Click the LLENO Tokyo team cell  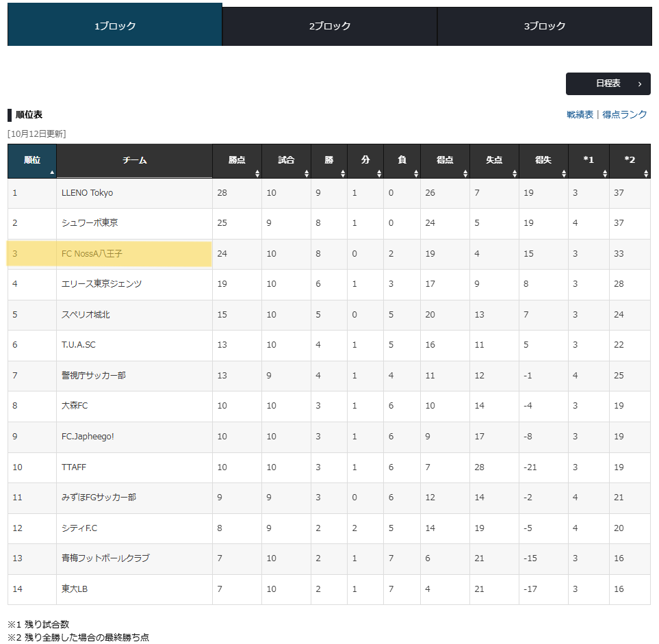87,193
